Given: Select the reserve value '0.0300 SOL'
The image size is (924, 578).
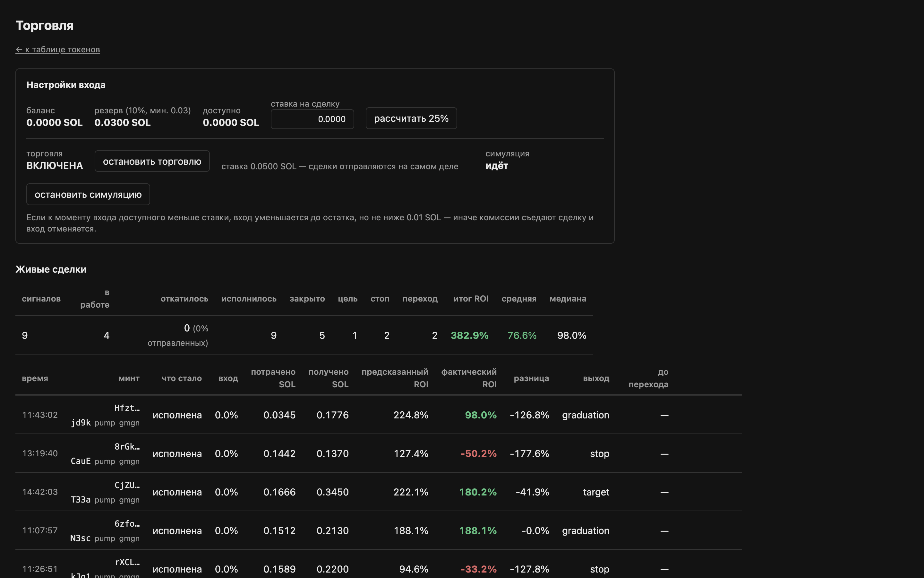Looking at the screenshot, I should (123, 123).
